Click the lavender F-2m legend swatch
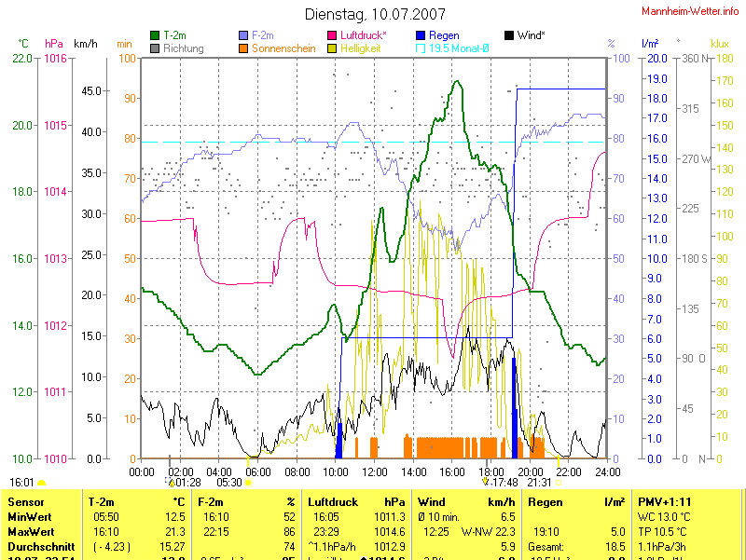This screenshot has width=746, height=560. tap(243, 35)
